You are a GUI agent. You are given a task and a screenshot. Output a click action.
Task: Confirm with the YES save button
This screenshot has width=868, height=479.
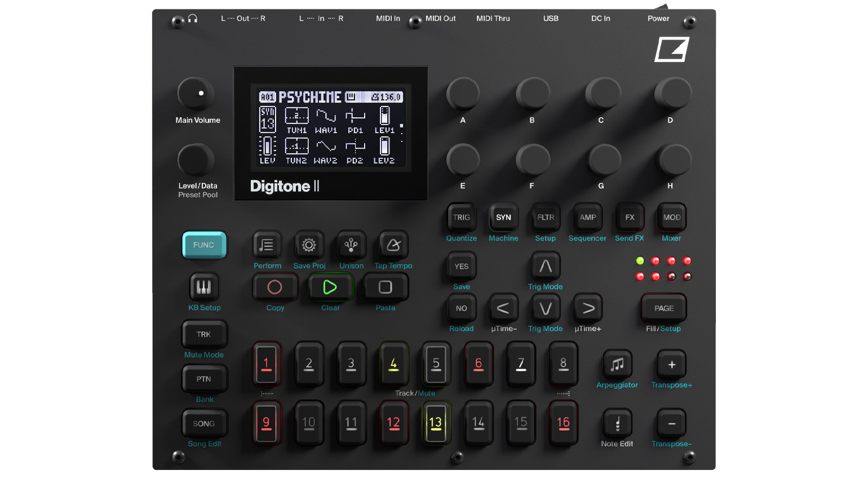[x=460, y=265]
